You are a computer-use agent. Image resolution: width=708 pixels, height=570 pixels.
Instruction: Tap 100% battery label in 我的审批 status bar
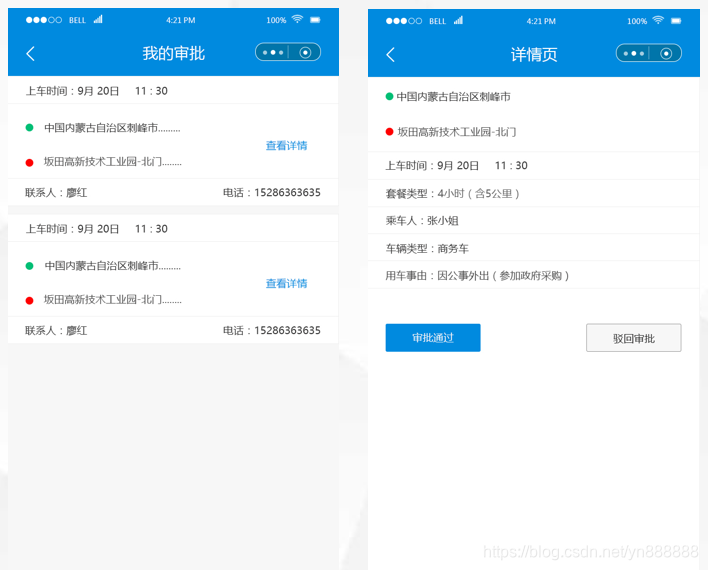click(276, 20)
